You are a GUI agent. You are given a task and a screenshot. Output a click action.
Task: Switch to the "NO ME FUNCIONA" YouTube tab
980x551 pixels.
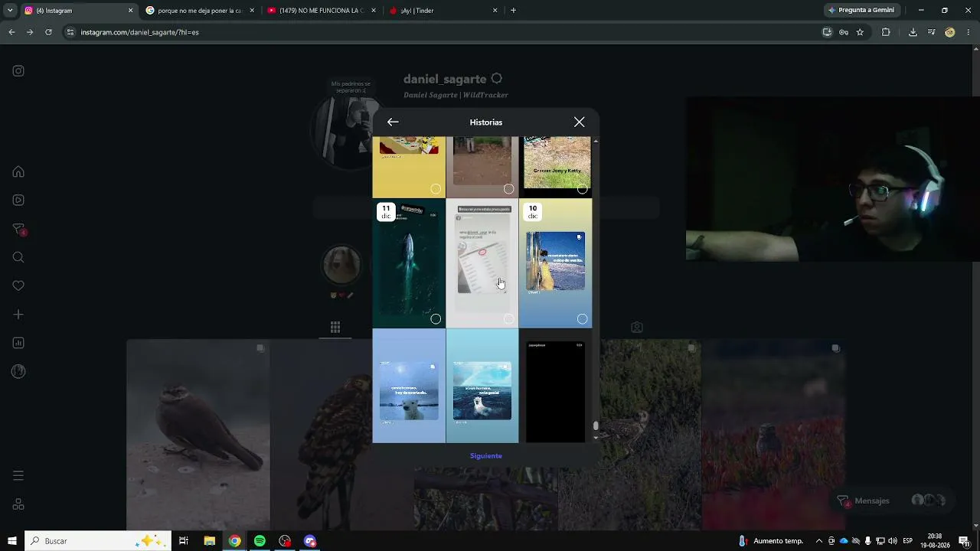coord(320,11)
